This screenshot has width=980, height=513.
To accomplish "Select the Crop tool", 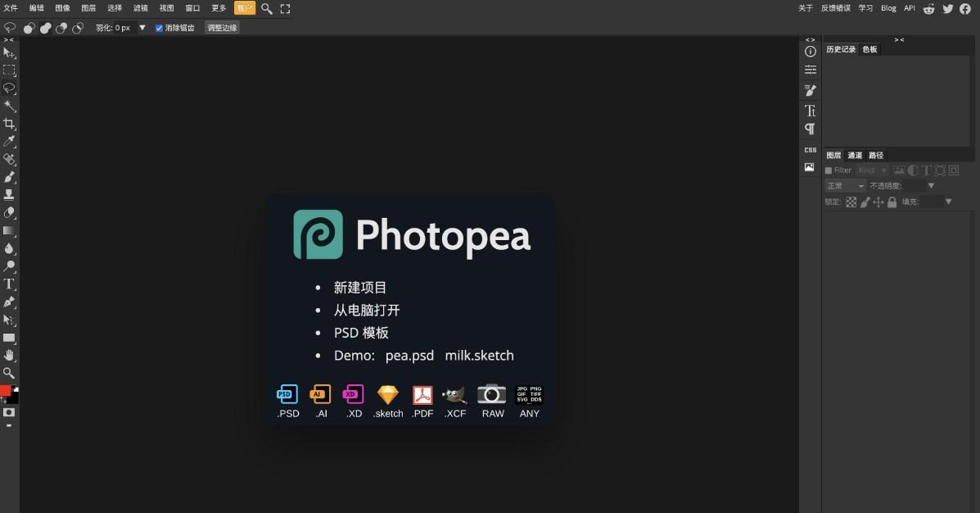I will (x=9, y=124).
